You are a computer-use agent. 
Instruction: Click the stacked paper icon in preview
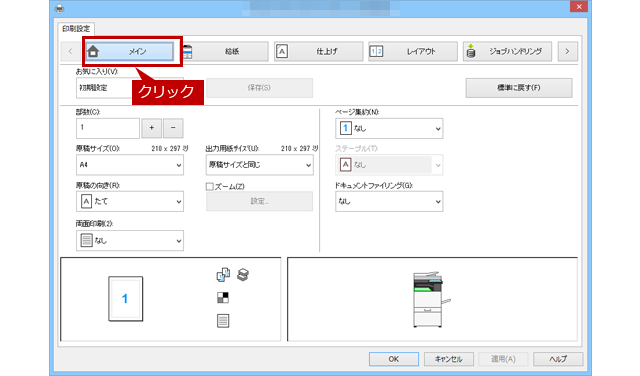(243, 274)
